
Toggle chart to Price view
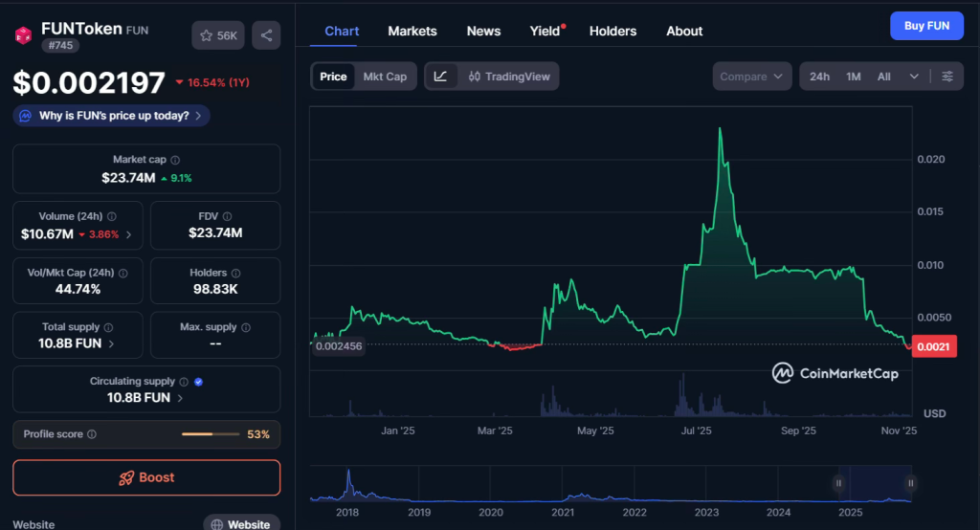point(333,77)
